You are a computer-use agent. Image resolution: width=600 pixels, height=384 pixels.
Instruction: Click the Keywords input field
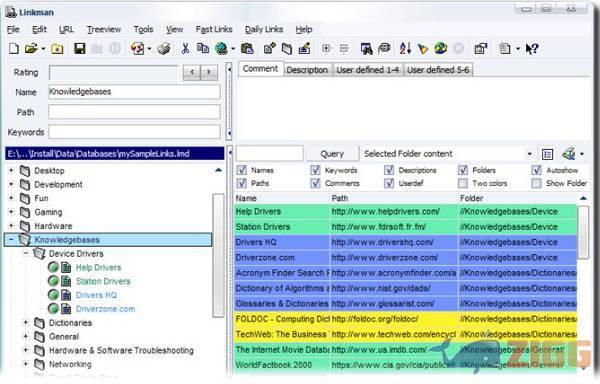134,132
